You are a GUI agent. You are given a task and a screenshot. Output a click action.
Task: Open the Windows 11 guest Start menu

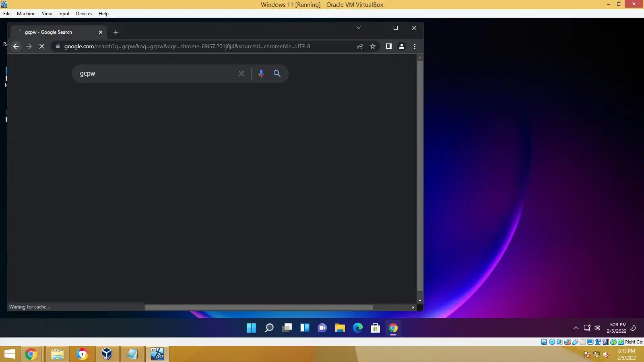(x=251, y=328)
